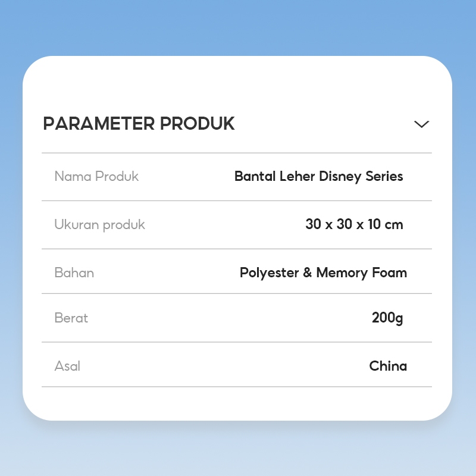
Task: Click the Ukuran produk label
Action: click(x=99, y=224)
